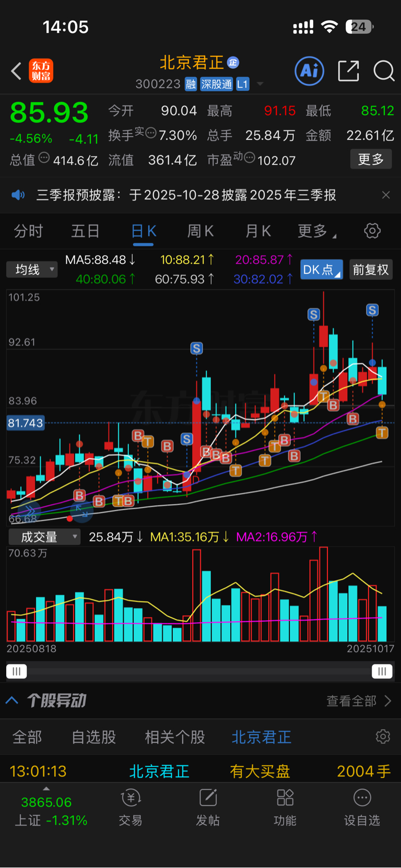Open the 均线 indicator dropdown
This screenshot has height=868, width=401.
(32, 269)
